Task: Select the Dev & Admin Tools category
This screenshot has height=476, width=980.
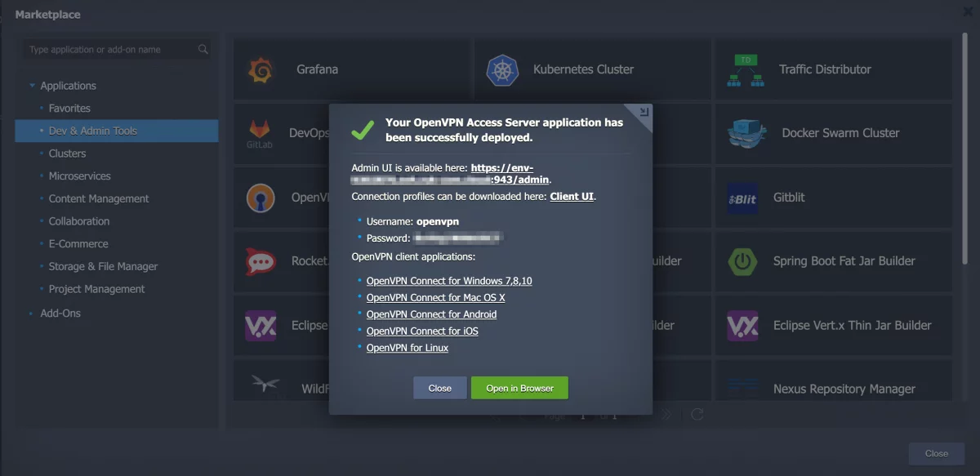Action: [x=117, y=131]
